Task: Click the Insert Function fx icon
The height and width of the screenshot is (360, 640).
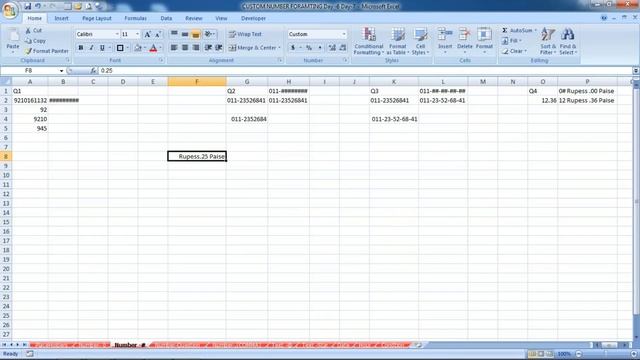Action: (93, 71)
